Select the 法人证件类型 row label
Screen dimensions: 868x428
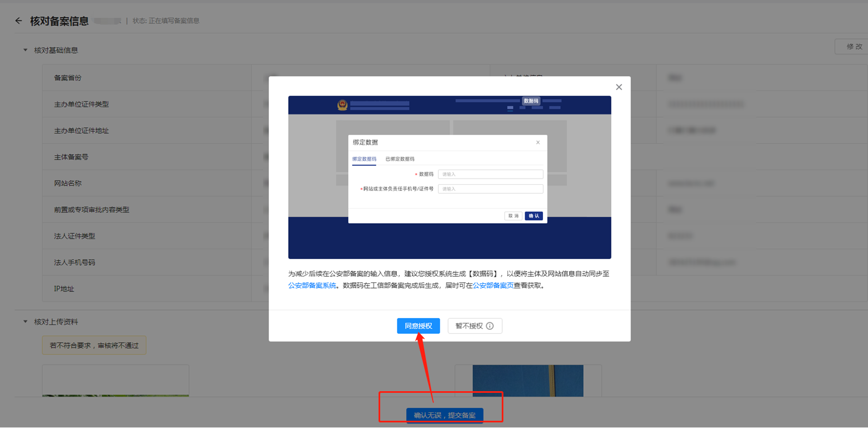pyautogui.click(x=75, y=236)
